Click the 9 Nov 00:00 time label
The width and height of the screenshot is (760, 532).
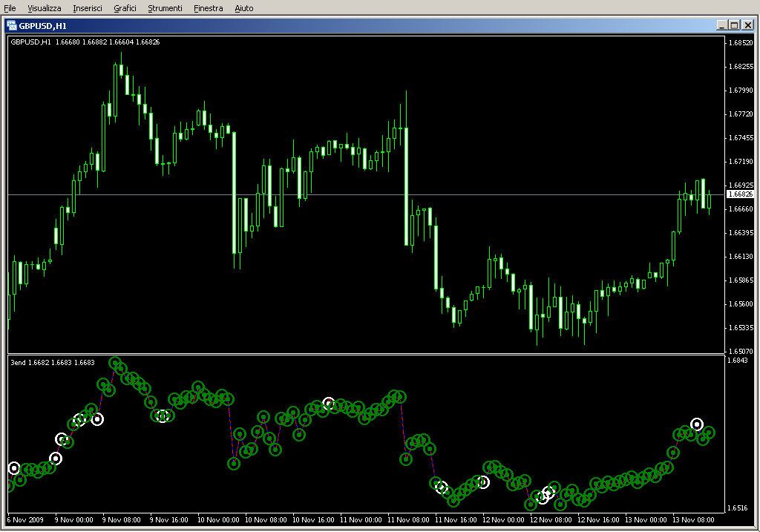click(x=74, y=520)
